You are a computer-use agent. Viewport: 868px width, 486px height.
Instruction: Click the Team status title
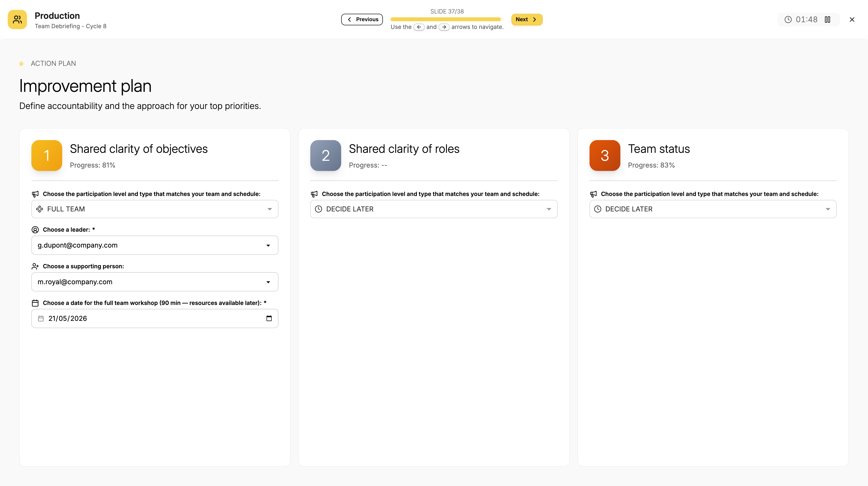[659, 149]
